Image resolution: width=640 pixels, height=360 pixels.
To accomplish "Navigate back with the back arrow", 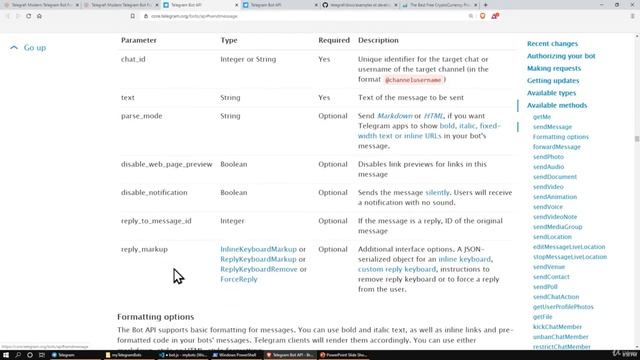I will (x=7, y=16).
